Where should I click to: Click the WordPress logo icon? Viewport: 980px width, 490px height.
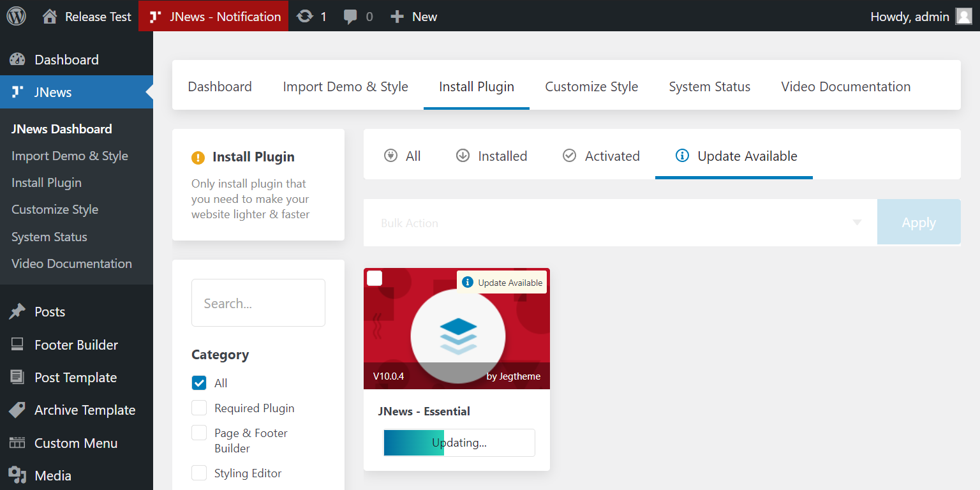[x=16, y=16]
